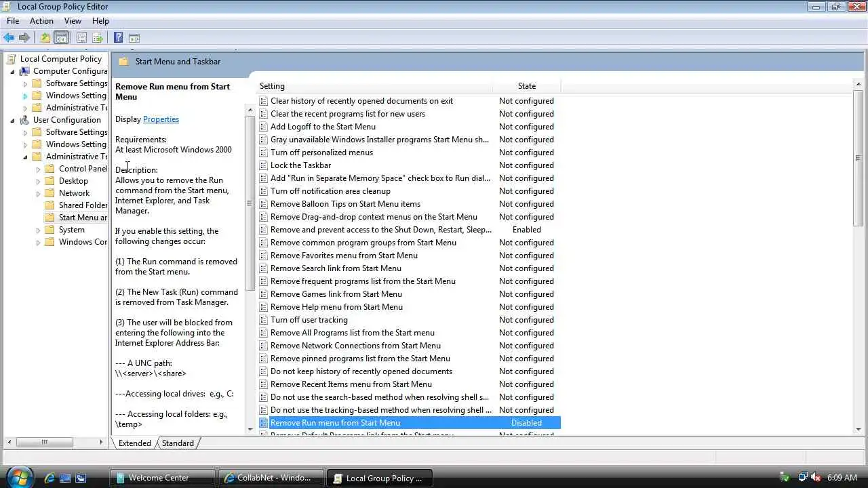Switch to the Extended tab
This screenshot has width=868, height=488.
134,443
